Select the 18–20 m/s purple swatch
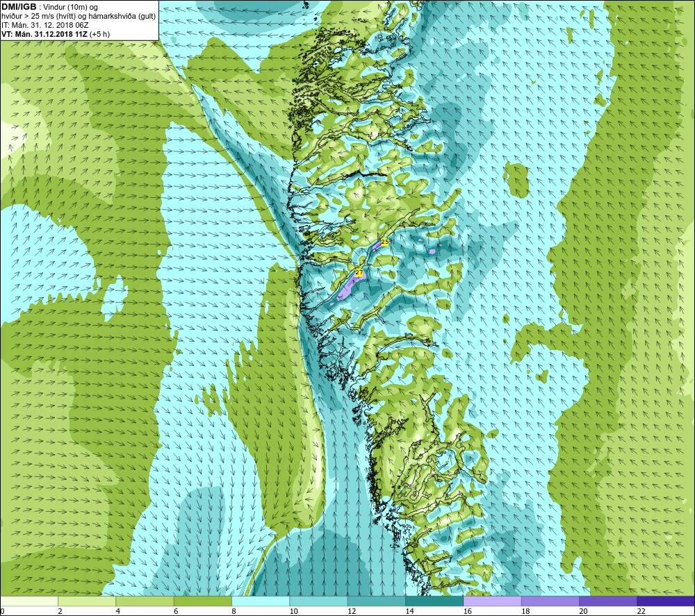695x616 pixels. click(550, 601)
